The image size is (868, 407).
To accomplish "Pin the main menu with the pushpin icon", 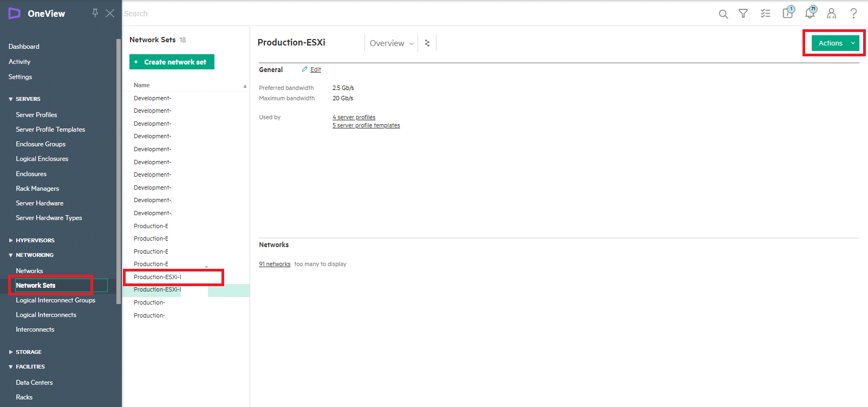I will 95,13.
